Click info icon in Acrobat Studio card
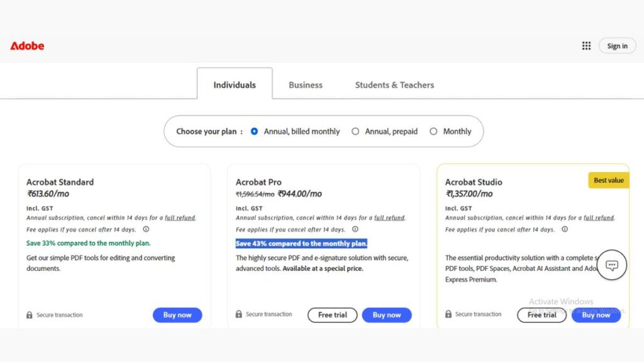 point(565,229)
